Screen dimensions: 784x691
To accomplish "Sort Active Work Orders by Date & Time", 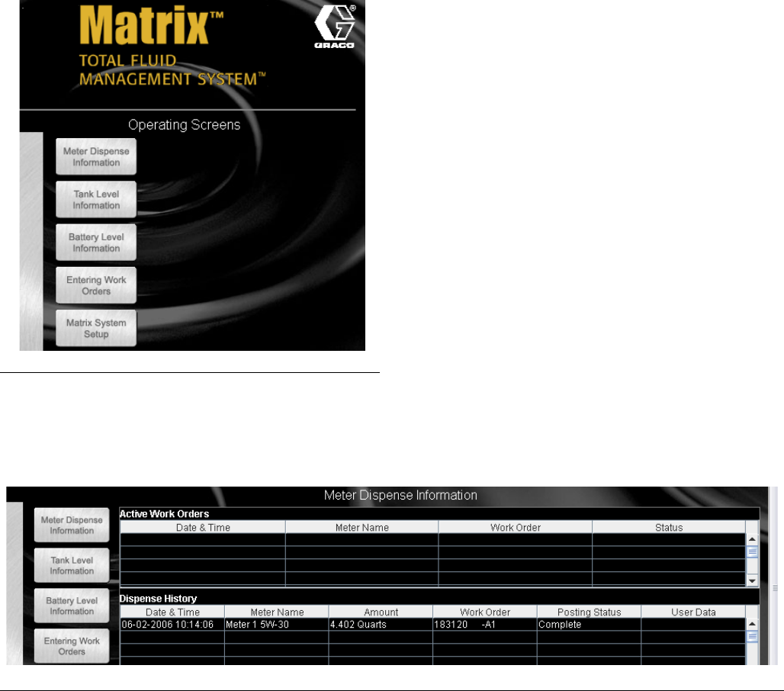I will (x=203, y=527).
